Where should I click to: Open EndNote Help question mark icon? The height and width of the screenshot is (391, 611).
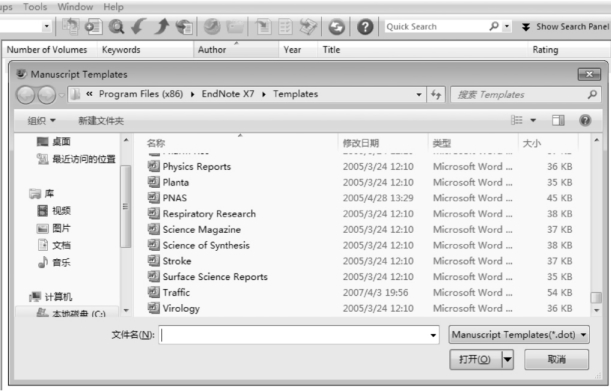pos(365,27)
